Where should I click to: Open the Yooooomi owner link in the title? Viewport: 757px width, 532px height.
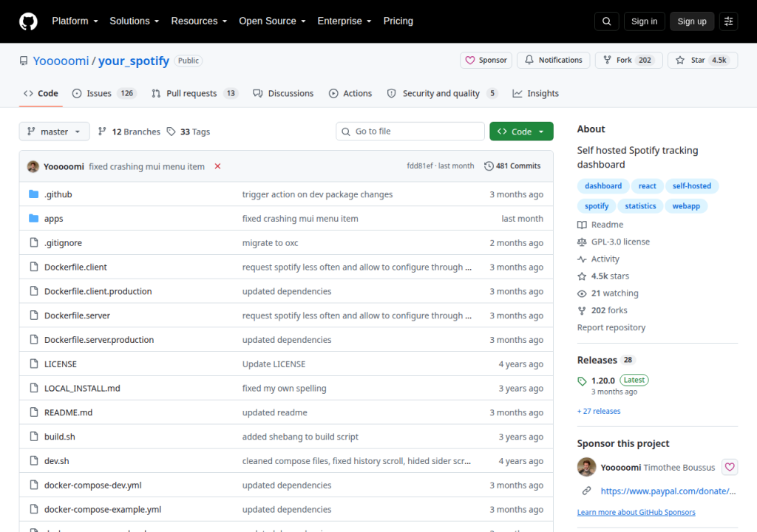pos(61,61)
